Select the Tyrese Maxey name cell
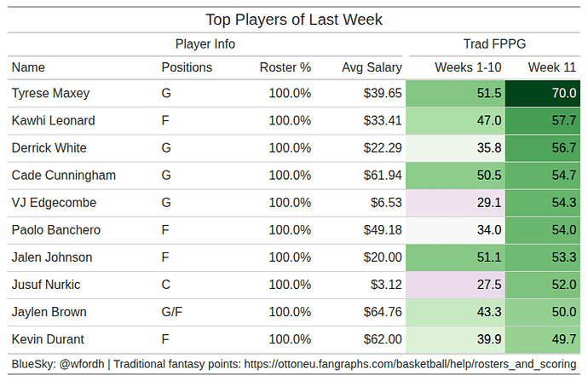Screen dimensions: 588x381 click(50, 94)
